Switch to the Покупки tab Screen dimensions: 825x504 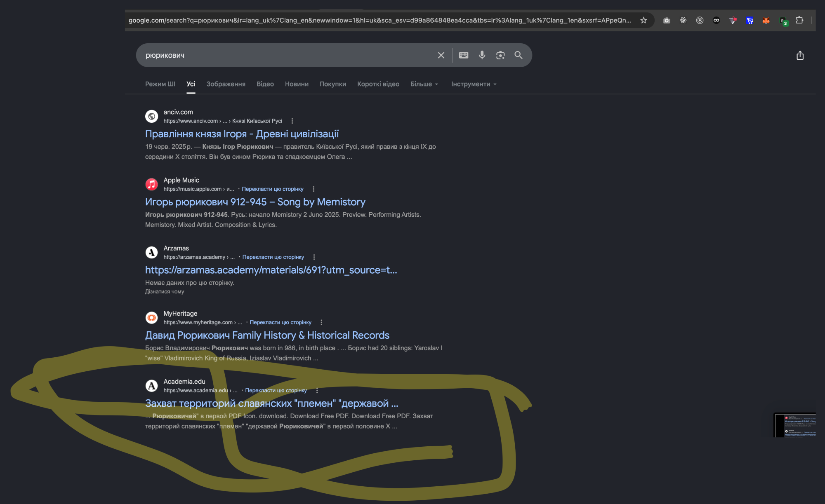(x=333, y=84)
